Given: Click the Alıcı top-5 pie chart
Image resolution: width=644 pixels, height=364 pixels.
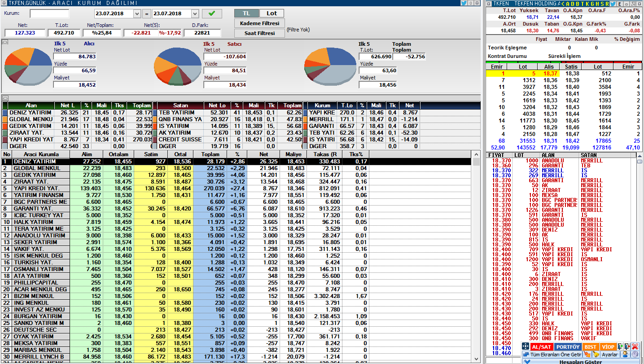Looking at the screenshot, I should [28, 66].
